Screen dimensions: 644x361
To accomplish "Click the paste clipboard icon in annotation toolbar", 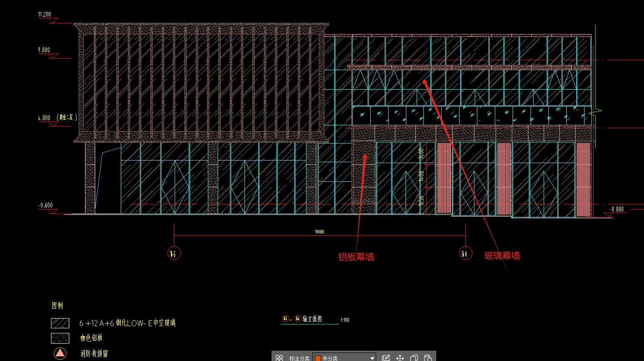I will (x=428, y=358).
